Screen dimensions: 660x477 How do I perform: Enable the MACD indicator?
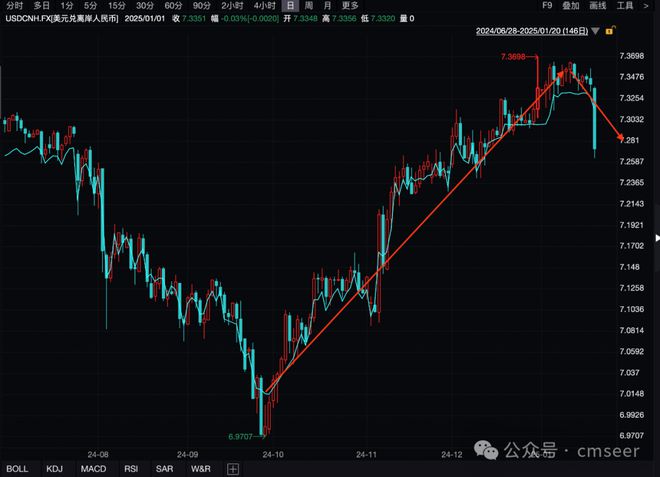(93, 469)
